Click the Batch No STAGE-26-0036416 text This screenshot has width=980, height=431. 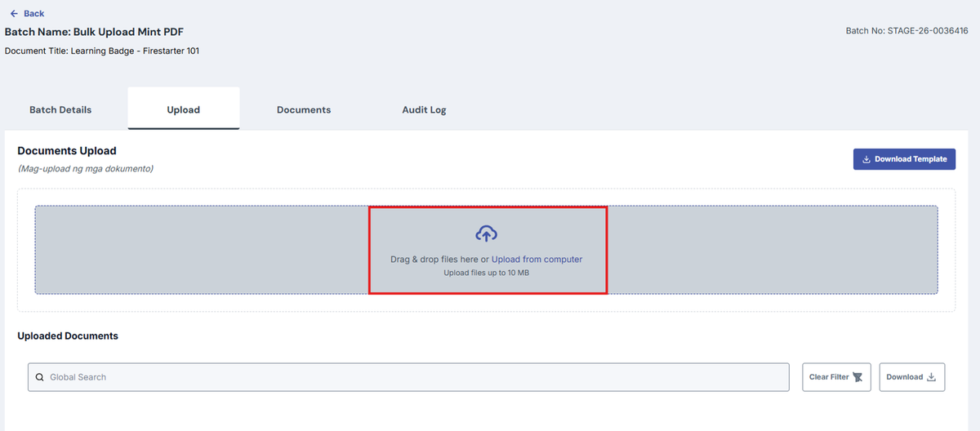point(906,31)
